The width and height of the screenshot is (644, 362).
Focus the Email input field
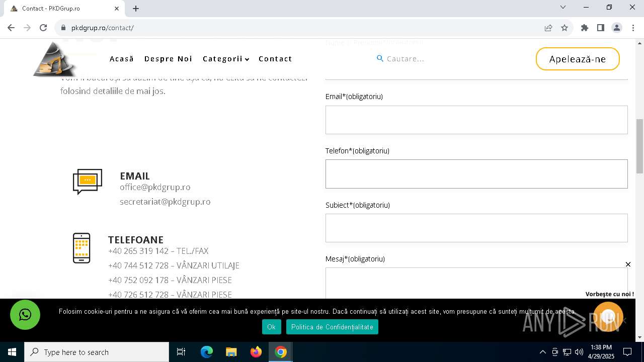(x=476, y=120)
